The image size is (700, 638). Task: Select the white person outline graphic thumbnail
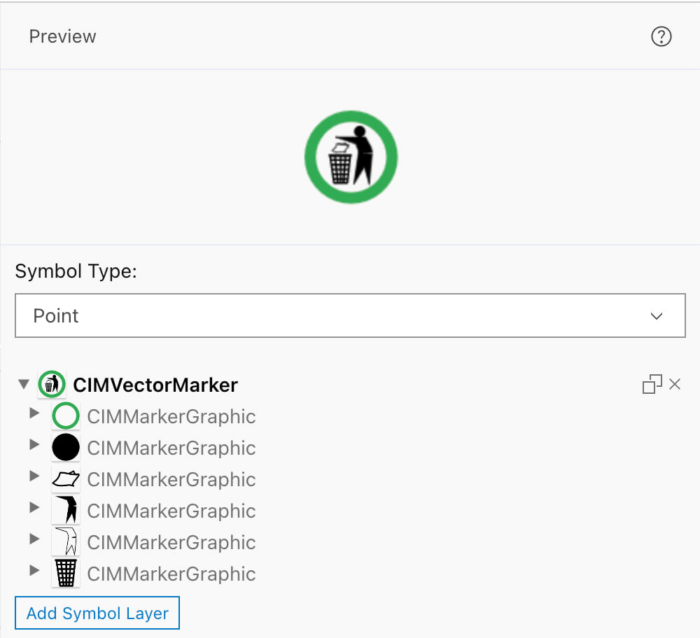pyautogui.click(x=65, y=542)
